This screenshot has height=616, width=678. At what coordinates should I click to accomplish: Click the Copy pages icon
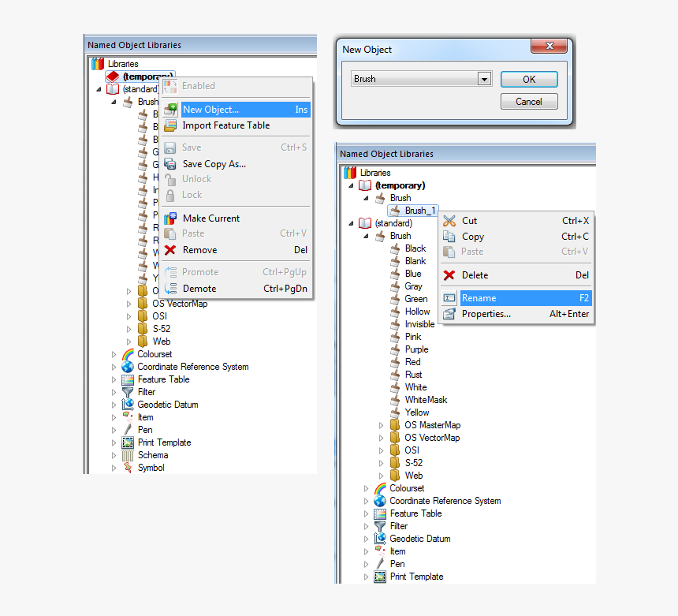pos(449,237)
